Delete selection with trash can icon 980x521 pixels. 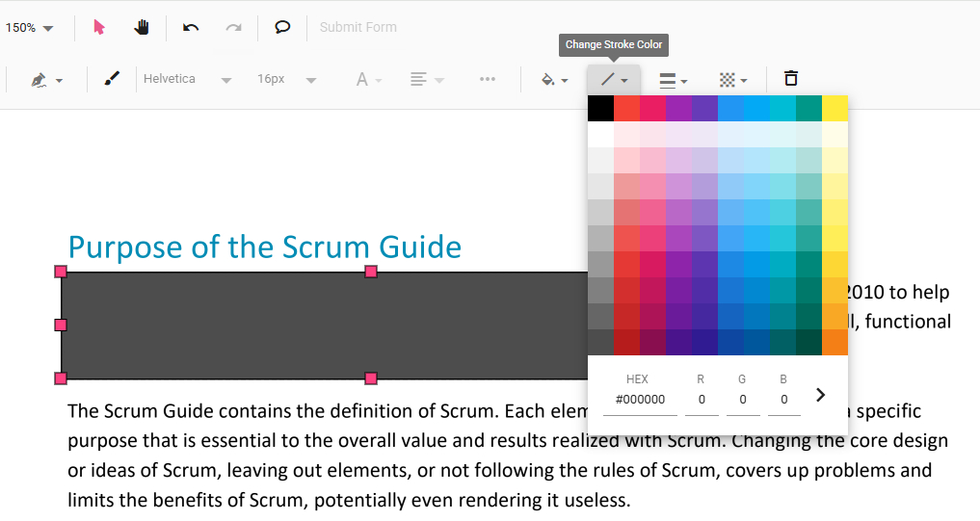click(x=791, y=79)
